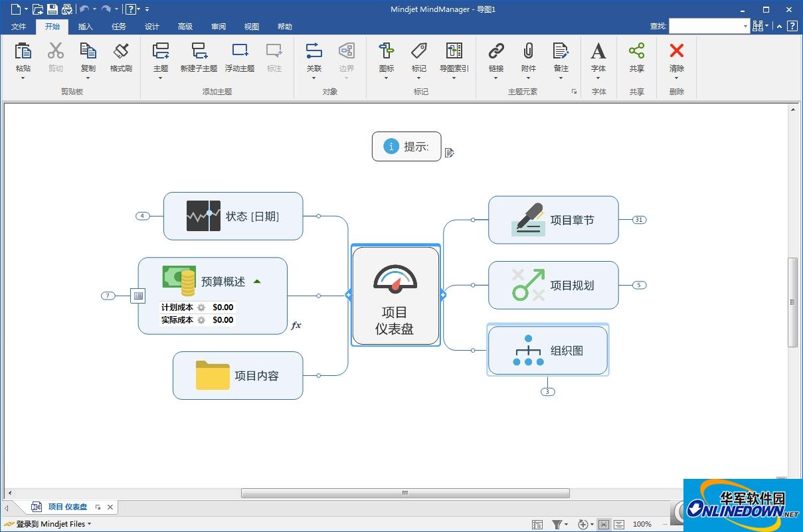Click the 链接 link chain icon
The height and width of the screenshot is (532, 803).
(x=496, y=51)
